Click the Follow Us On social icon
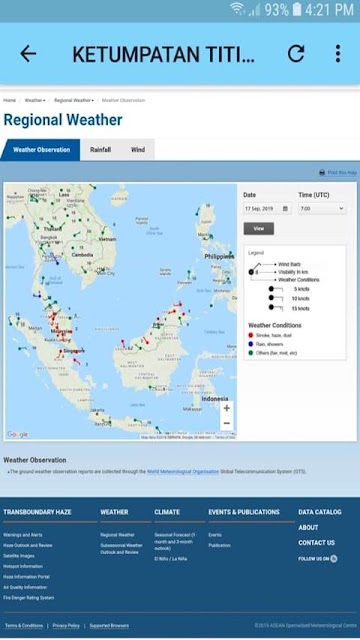 coord(334,559)
